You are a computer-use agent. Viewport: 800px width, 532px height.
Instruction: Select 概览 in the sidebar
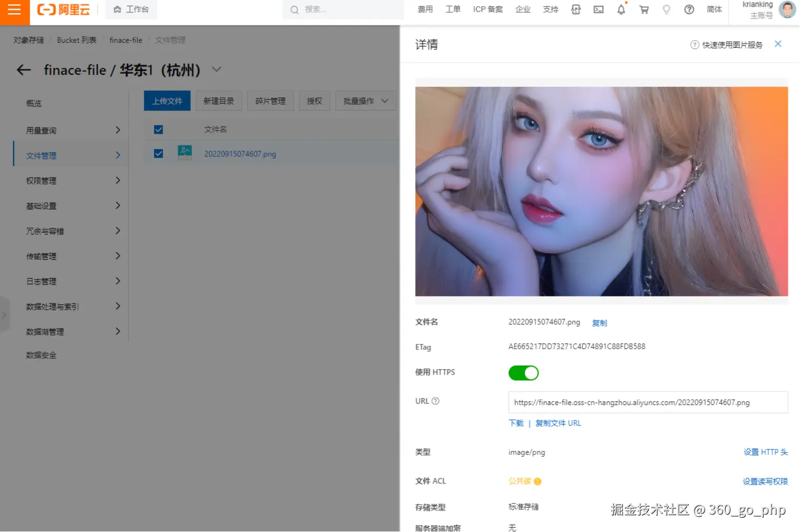pyautogui.click(x=34, y=104)
